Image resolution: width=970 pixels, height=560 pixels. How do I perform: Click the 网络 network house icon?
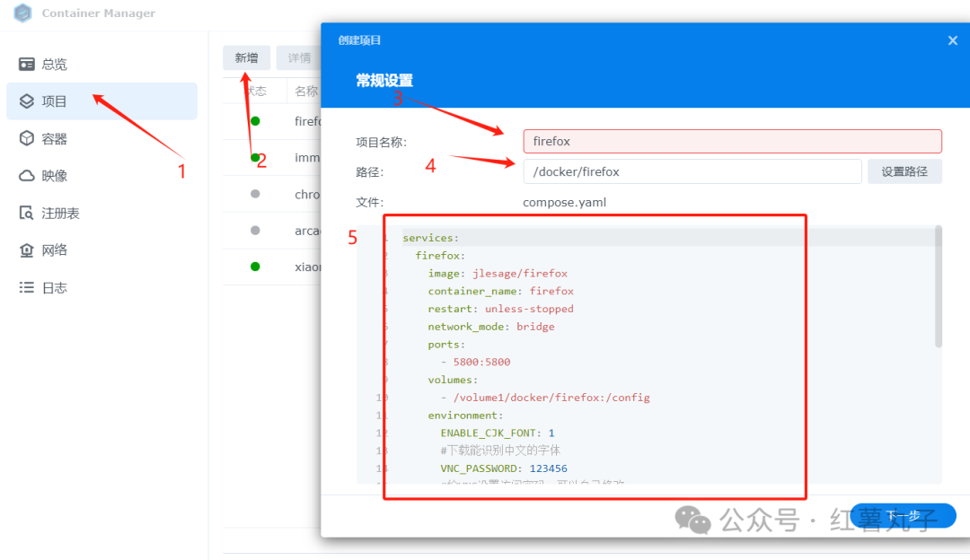coord(27,249)
